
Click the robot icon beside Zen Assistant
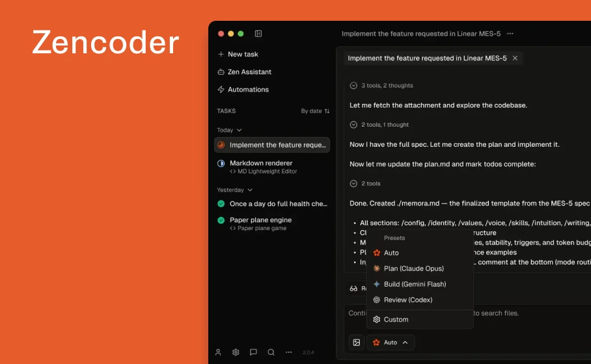(221, 72)
